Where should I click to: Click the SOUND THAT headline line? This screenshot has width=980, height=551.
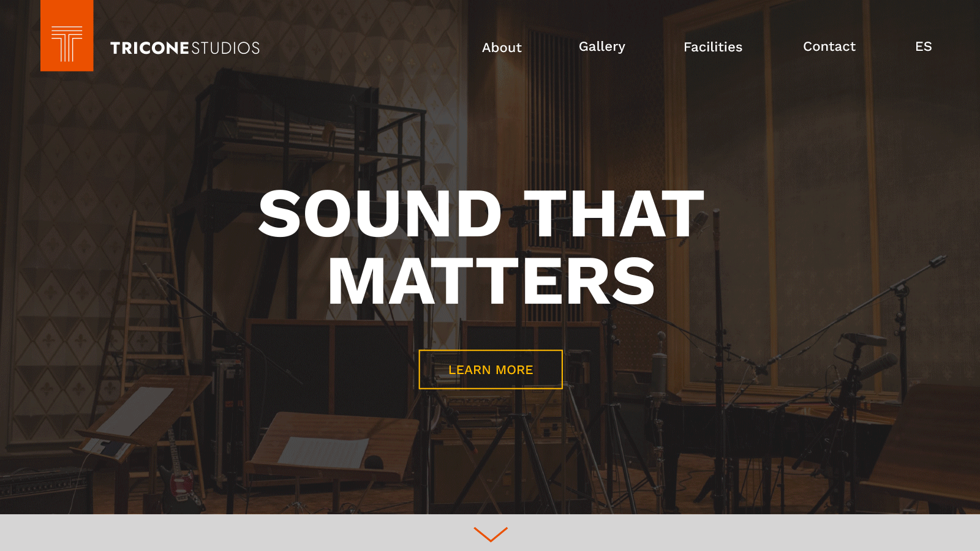tap(481, 214)
